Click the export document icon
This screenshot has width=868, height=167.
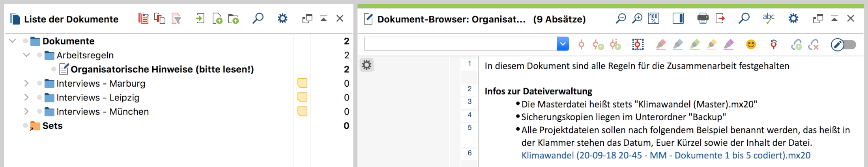pyautogui.click(x=720, y=19)
